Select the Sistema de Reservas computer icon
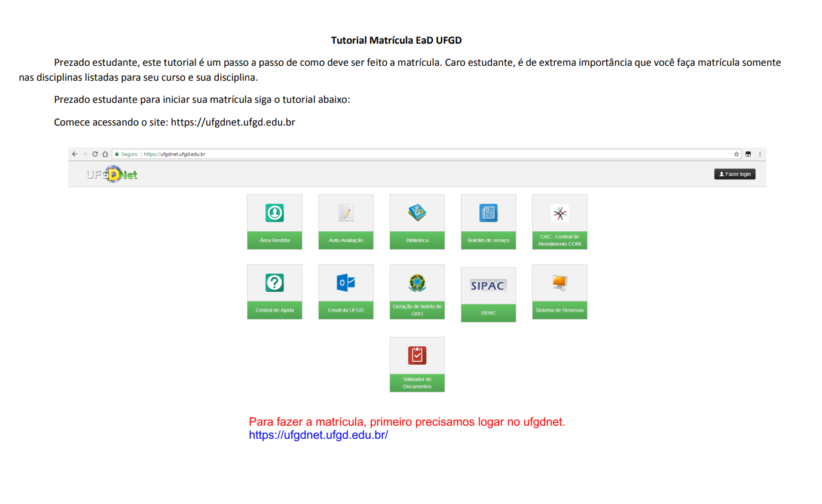Screen dimensions: 822x504 [560, 283]
